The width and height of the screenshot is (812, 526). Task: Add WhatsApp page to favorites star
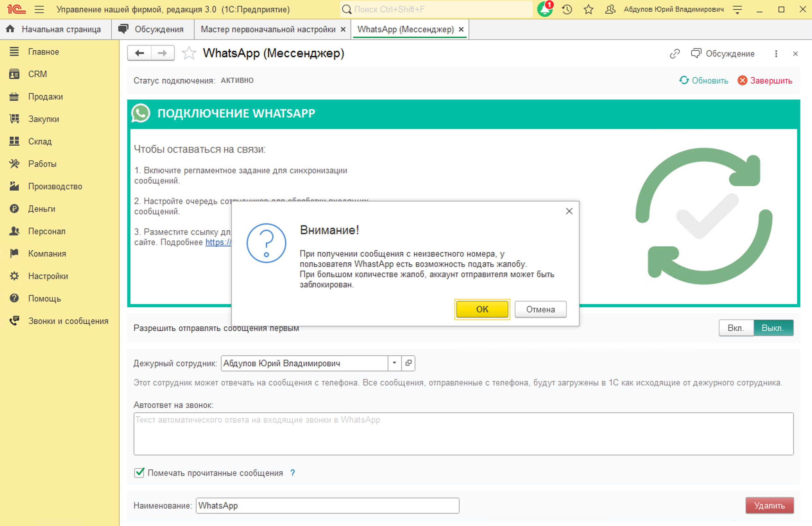coord(189,54)
